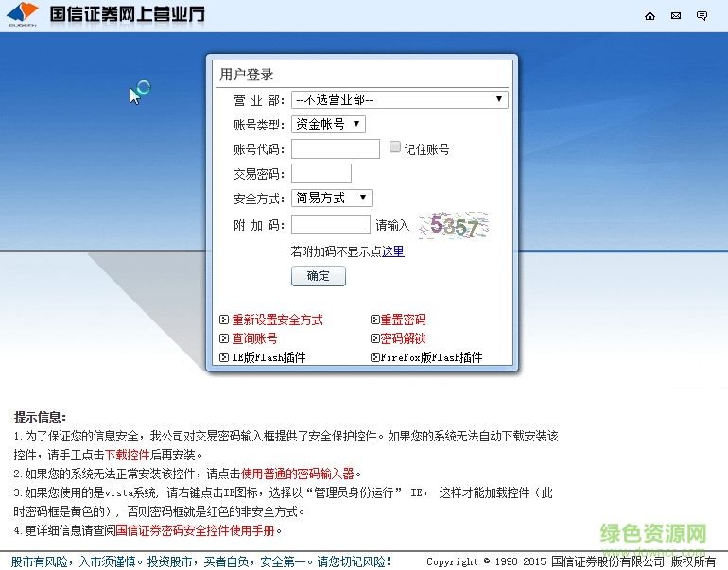Open the 账号类型 dropdown showing 资金帐号
This screenshot has height=570, width=728.
pos(328,124)
